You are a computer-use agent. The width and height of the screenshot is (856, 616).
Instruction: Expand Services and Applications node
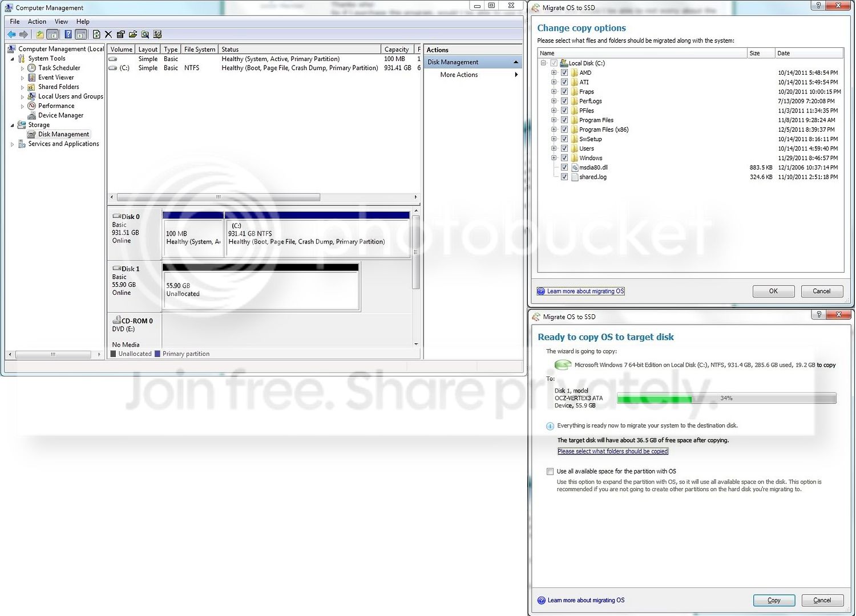[12, 144]
